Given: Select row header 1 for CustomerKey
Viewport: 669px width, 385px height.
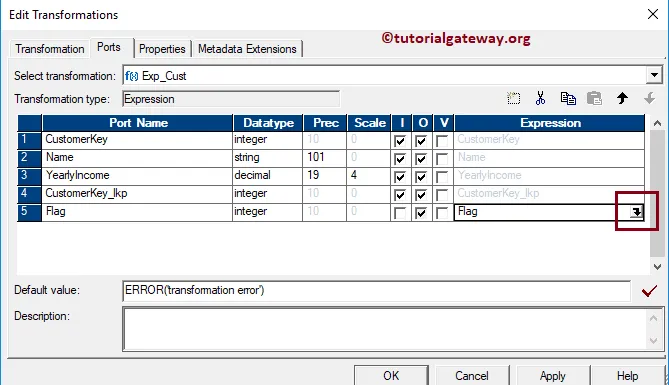Looking at the screenshot, I should (29, 140).
